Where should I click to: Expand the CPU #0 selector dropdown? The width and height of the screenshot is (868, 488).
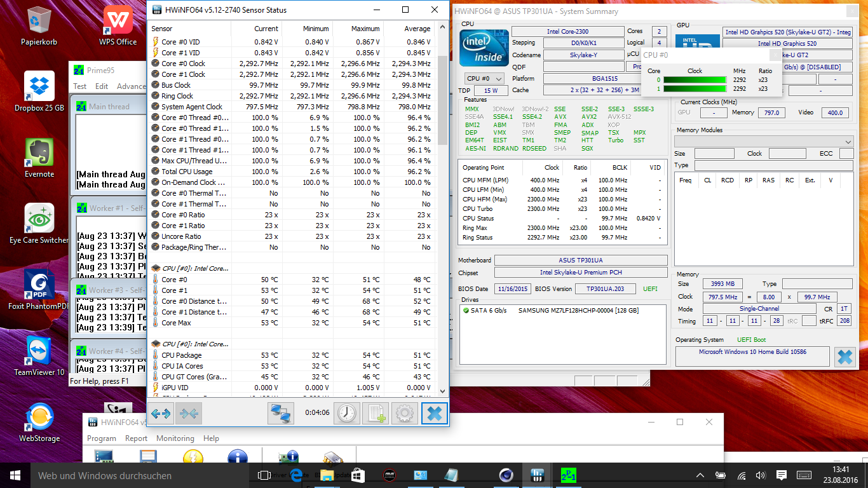[485, 79]
